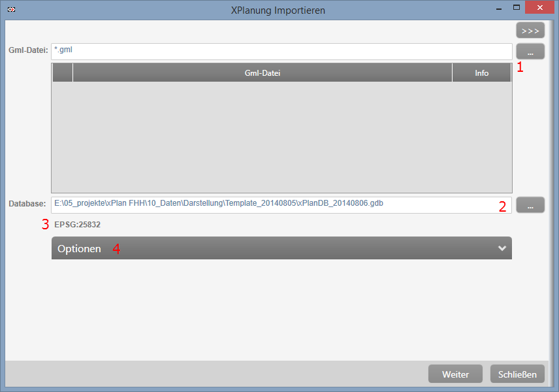Browse for a GML file with the ... button
Viewport: 559px width, 392px height.
coord(530,52)
